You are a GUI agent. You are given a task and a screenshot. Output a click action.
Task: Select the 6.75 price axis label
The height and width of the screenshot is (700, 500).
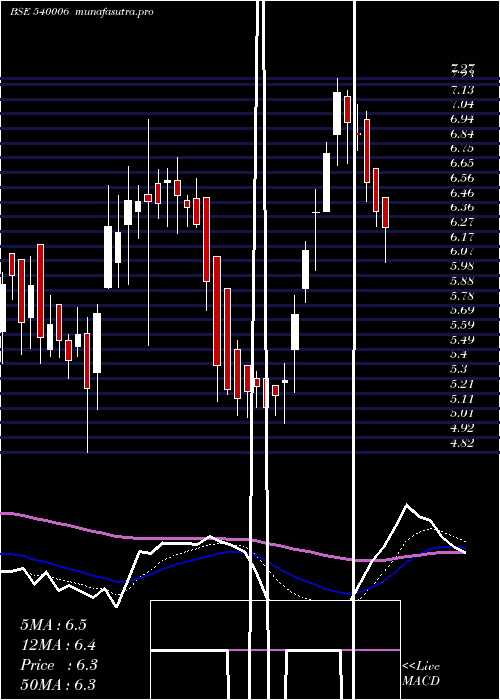(x=462, y=148)
